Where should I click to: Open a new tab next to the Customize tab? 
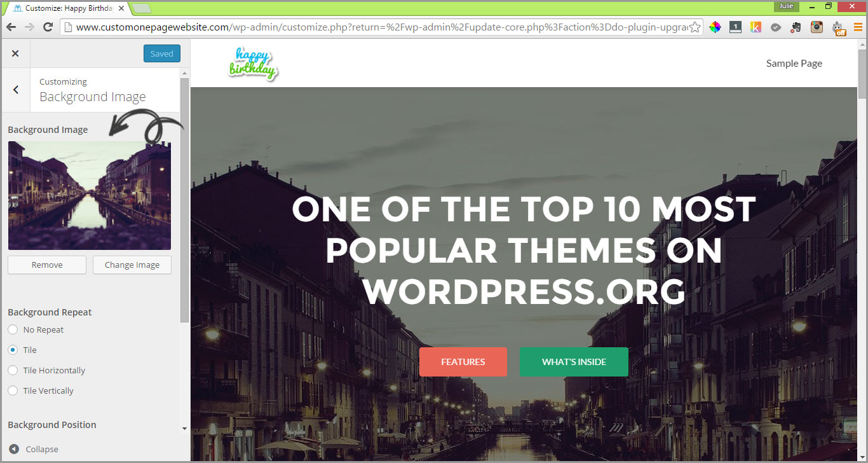[142, 8]
